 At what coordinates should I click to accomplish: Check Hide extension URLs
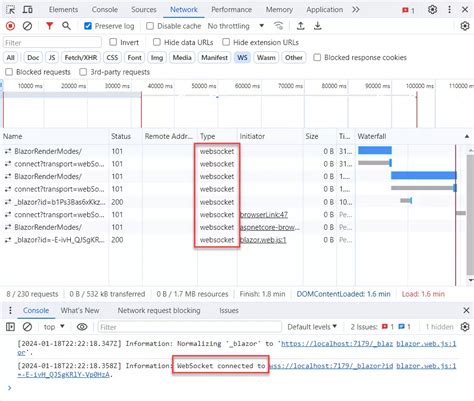226,42
